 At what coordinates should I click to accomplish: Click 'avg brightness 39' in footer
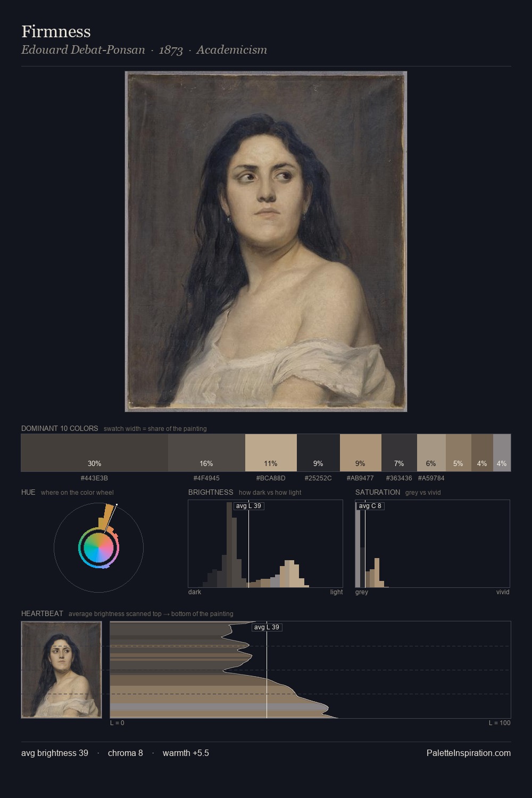point(55,753)
